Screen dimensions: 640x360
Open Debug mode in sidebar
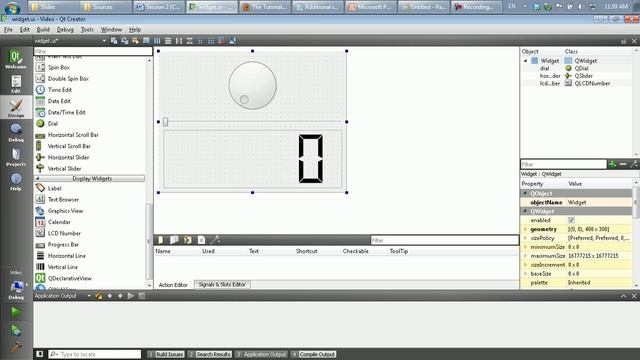[x=16, y=133]
